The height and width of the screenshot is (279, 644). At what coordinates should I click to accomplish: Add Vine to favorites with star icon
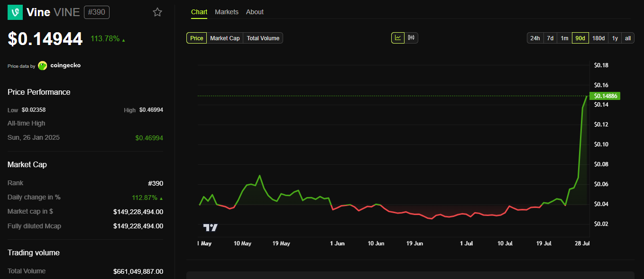157,12
